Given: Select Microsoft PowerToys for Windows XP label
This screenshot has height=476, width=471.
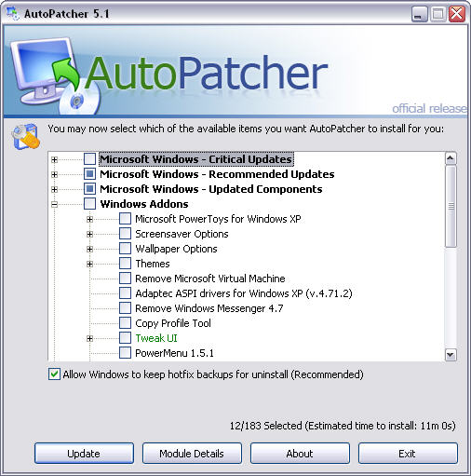Looking at the screenshot, I should [218, 219].
